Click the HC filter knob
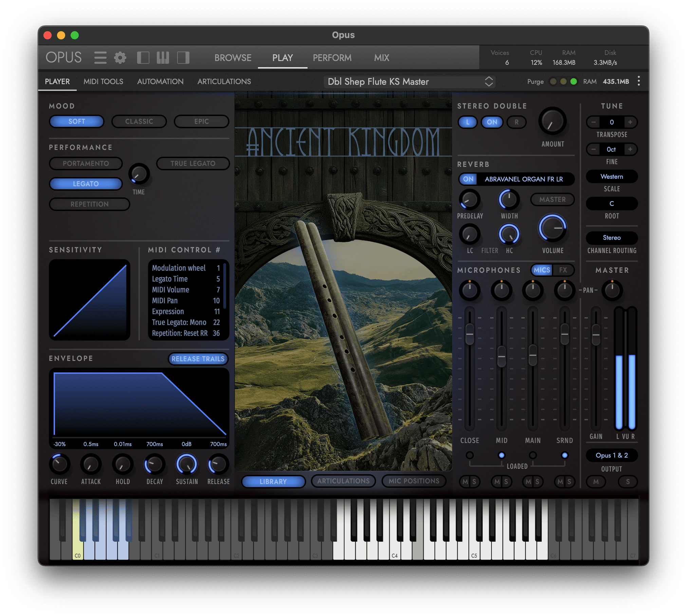This screenshot has height=616, width=687. [509, 234]
